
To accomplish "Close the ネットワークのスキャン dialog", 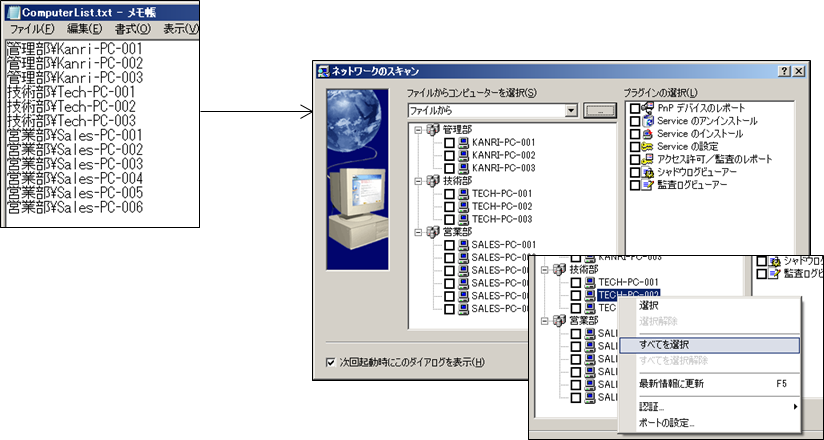I will 798,71.
